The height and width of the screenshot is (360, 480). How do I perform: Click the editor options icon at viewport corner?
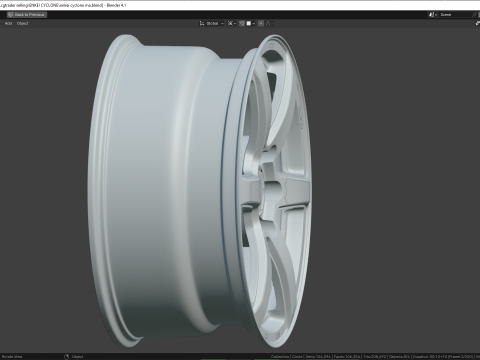pyautogui.click(x=477, y=23)
